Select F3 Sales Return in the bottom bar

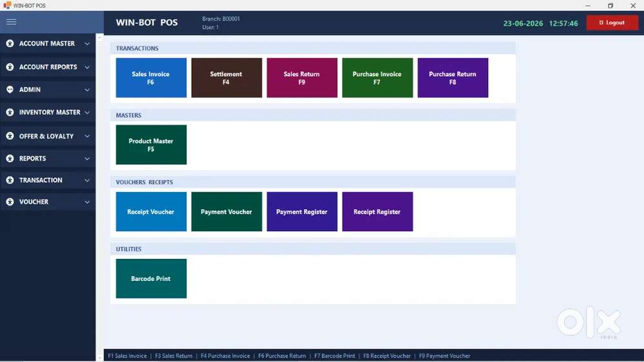(173, 356)
